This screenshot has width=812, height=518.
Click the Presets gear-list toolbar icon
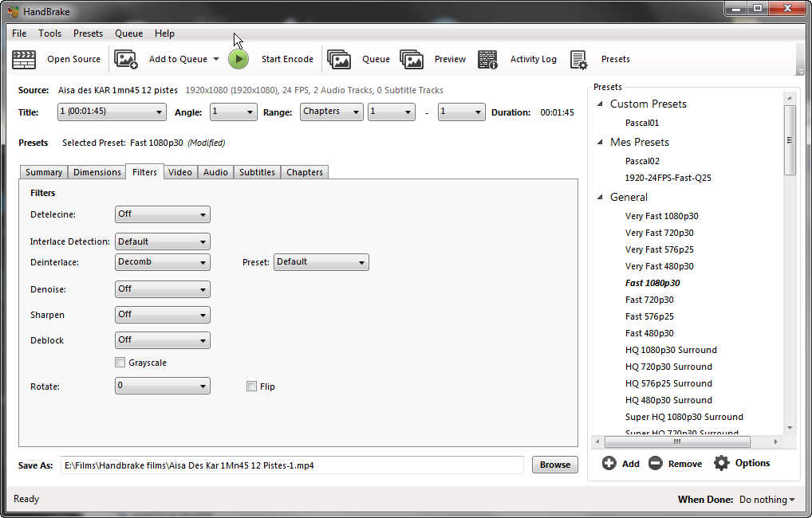pyautogui.click(x=578, y=60)
